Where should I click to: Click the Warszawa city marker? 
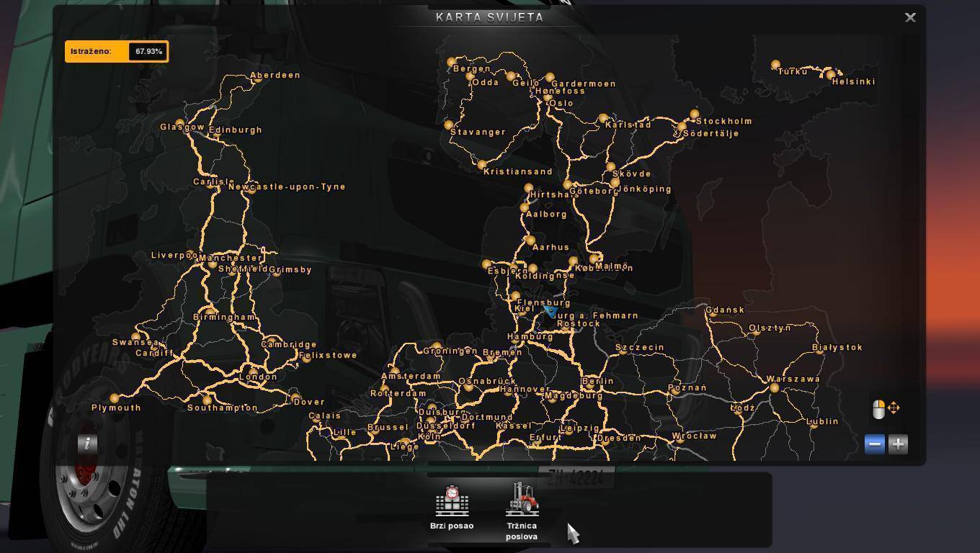pos(774,387)
